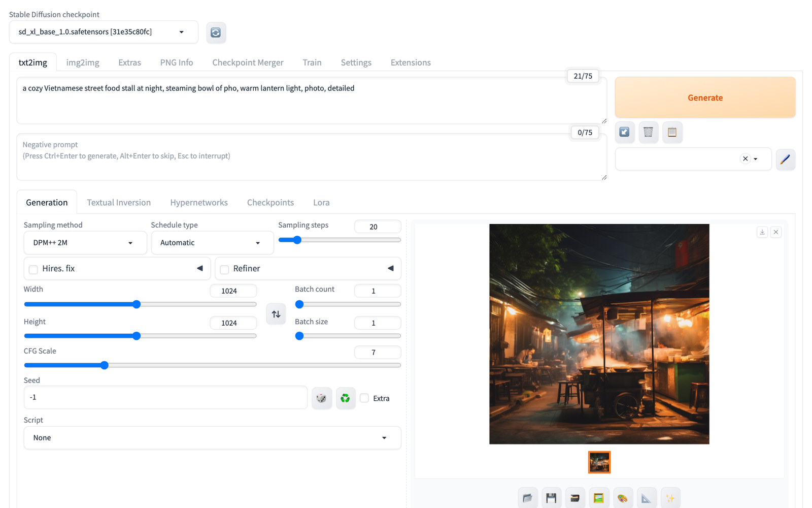Image resolution: width=812 pixels, height=508 pixels.
Task: Switch to the img2img tab
Action: 83,62
